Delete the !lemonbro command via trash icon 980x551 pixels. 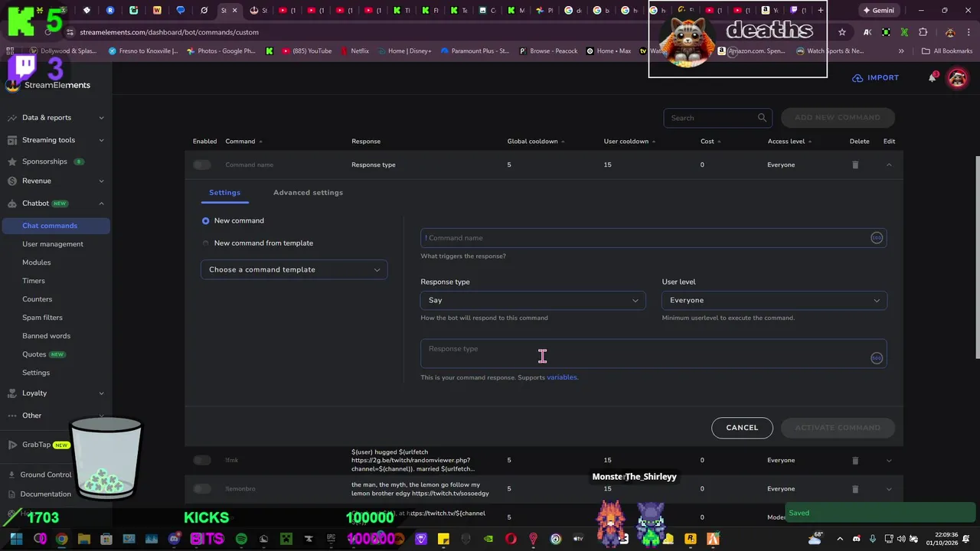tap(855, 488)
